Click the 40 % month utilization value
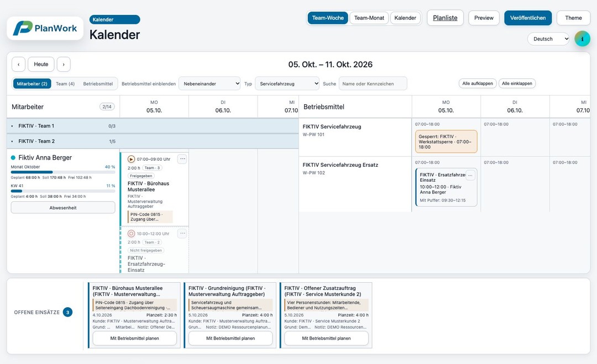The width and height of the screenshot is (597, 364). point(110,167)
